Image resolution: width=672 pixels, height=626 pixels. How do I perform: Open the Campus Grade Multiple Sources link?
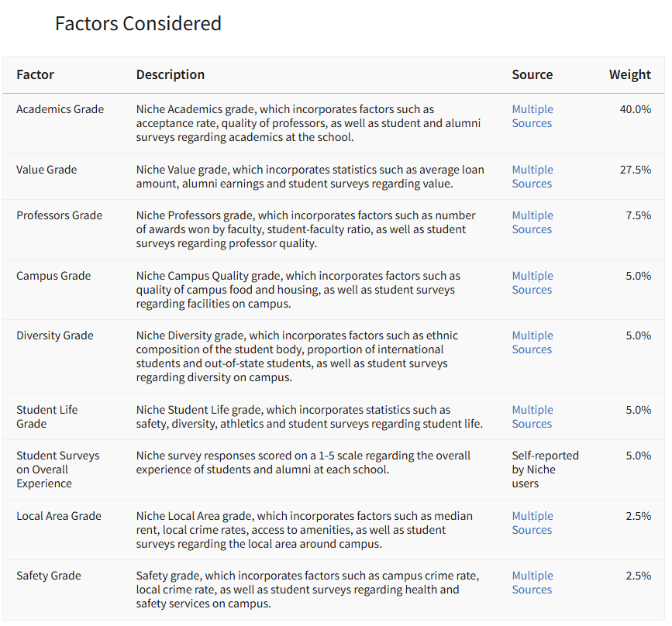[532, 283]
